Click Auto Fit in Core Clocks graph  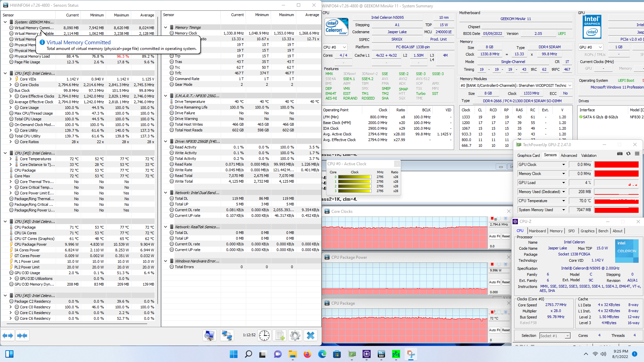[x=494, y=236]
